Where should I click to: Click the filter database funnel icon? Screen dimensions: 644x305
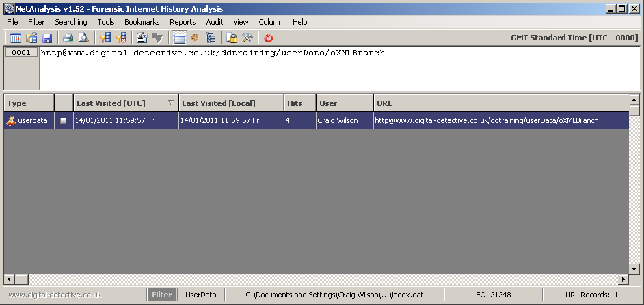click(x=105, y=38)
